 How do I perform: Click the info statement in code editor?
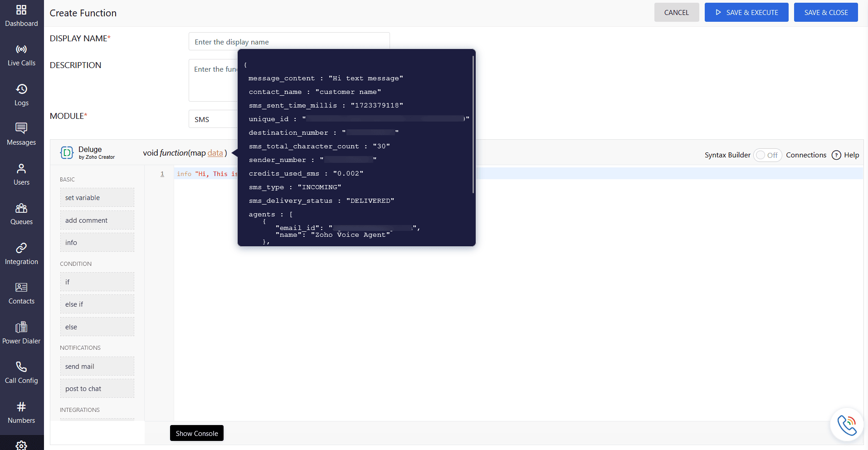(x=207, y=174)
